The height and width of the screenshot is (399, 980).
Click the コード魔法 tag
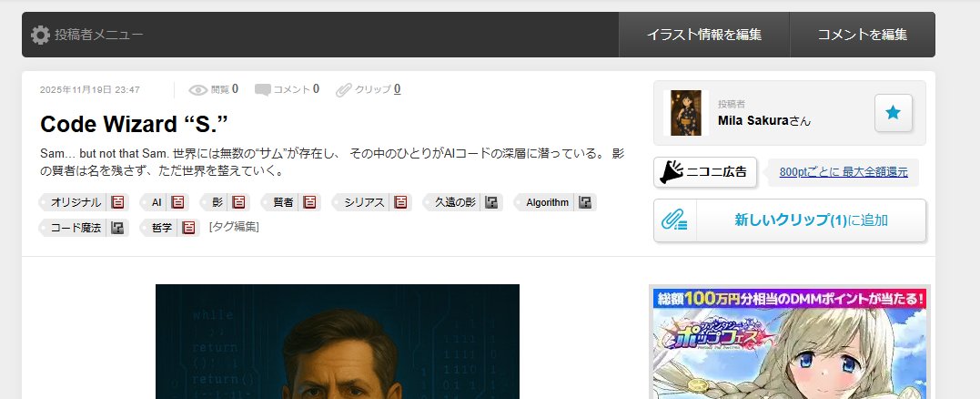point(76,228)
